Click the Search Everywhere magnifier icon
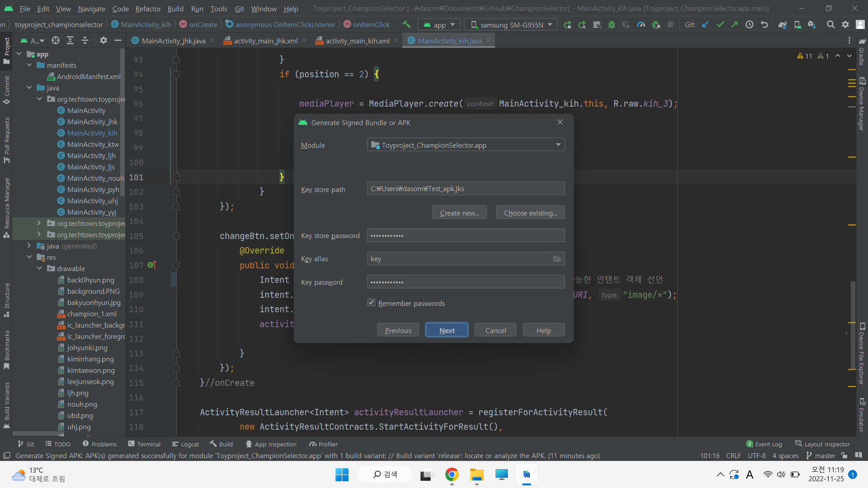868x488 pixels. (830, 24)
